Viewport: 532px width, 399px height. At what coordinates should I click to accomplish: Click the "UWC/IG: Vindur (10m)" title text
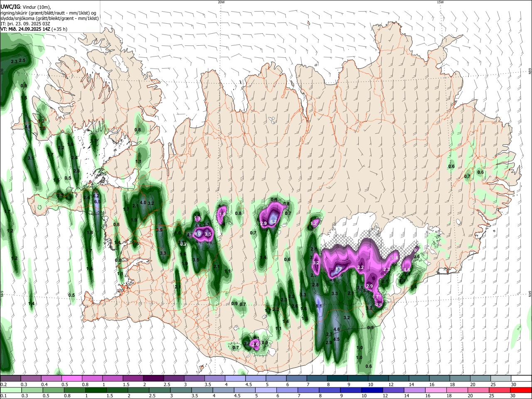[x=25, y=7]
